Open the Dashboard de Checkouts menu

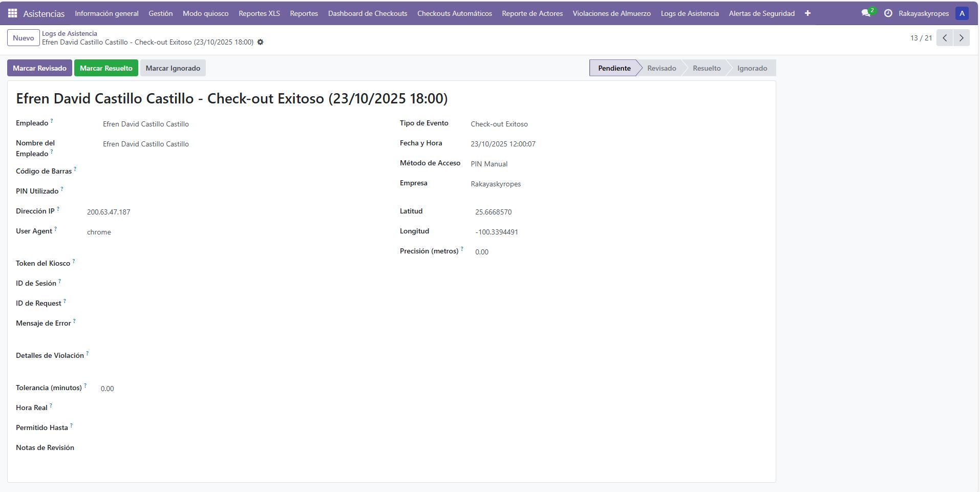[367, 13]
